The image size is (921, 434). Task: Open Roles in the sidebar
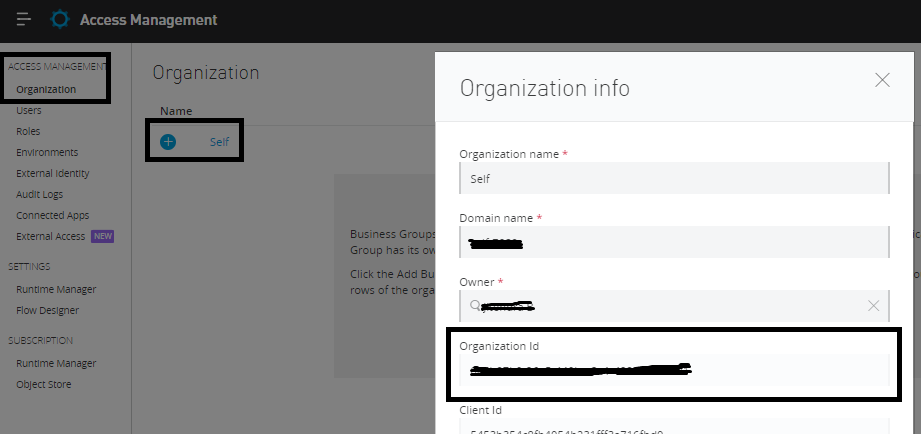(x=28, y=131)
